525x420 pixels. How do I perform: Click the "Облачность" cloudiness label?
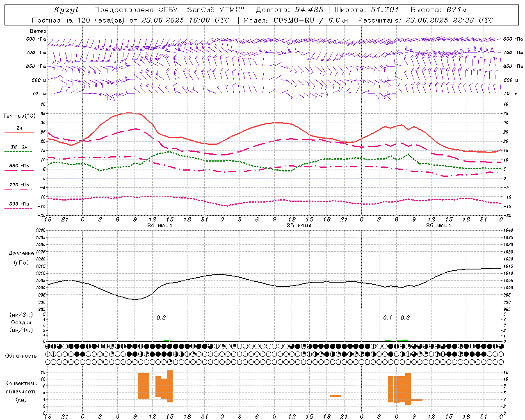21,356
